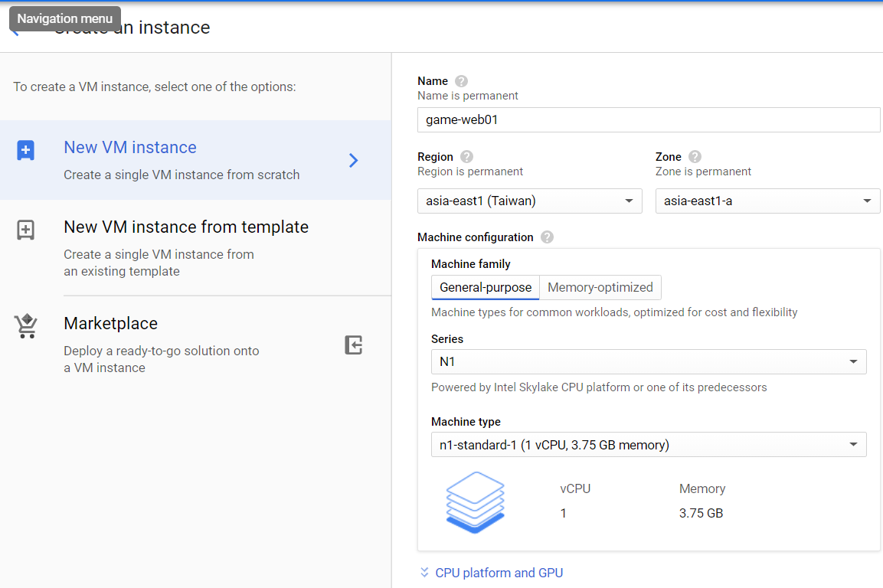Select the General-purpose machine family tab
The width and height of the screenshot is (883, 588).
(486, 288)
